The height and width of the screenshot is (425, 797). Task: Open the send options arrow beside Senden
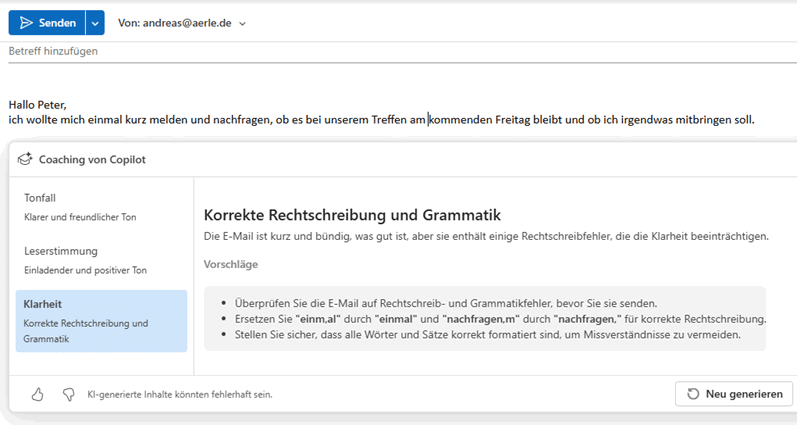95,22
